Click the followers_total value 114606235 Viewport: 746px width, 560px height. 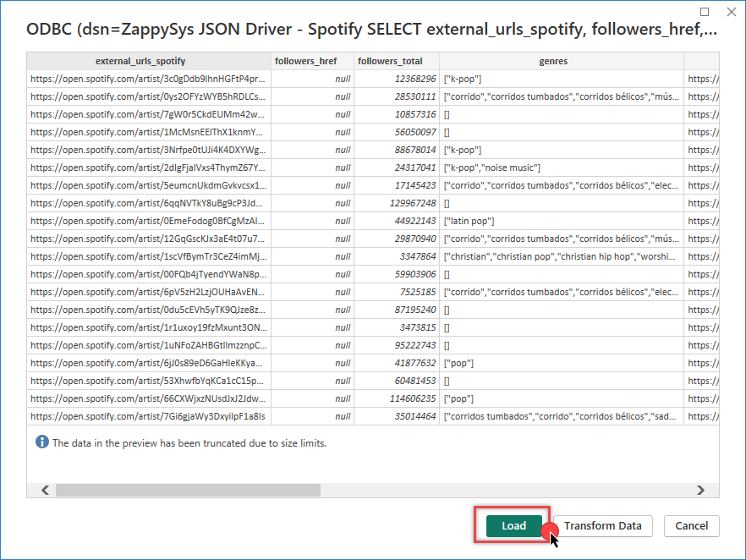tap(397, 398)
